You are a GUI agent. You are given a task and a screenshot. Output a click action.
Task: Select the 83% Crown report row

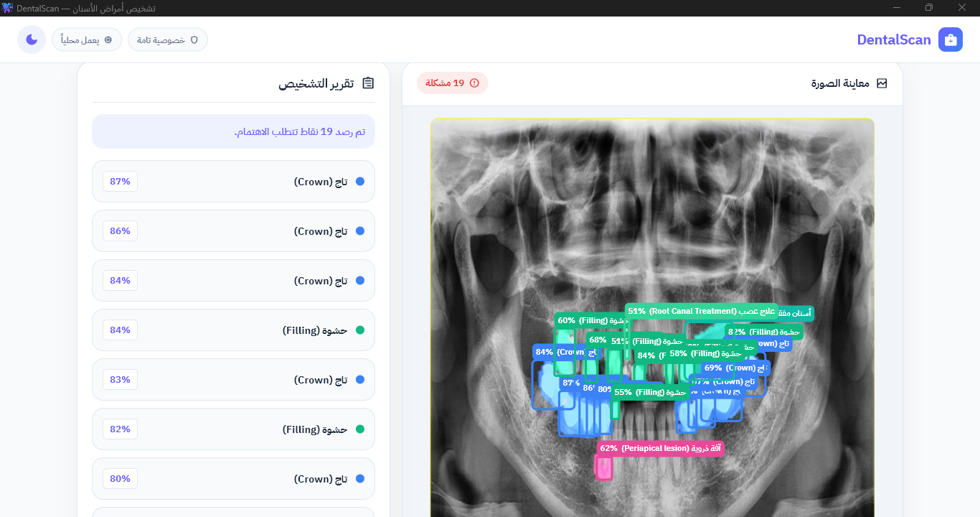(x=233, y=380)
